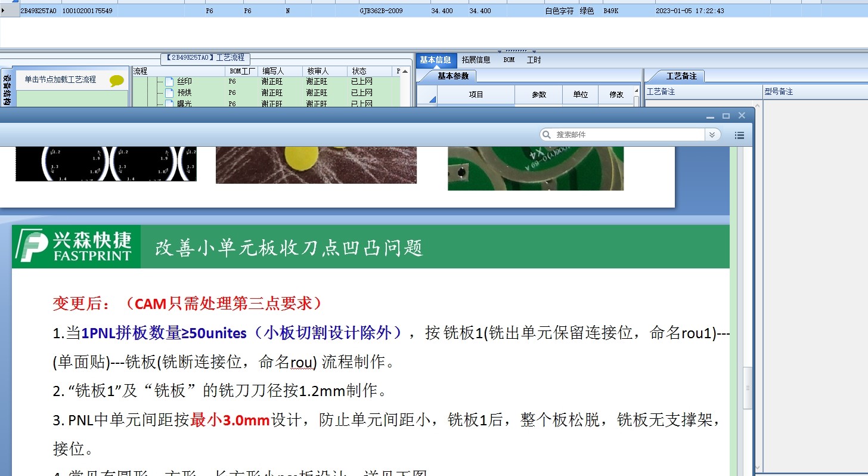Click the 参数 column header

tap(539, 95)
